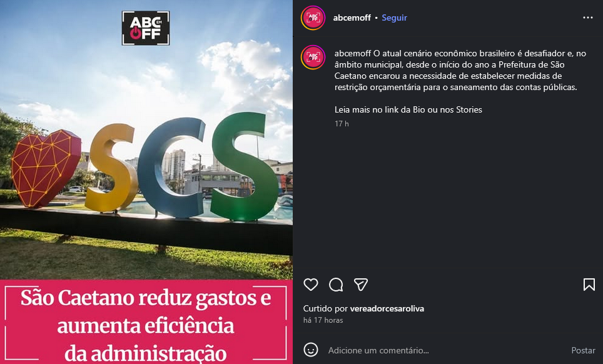The height and width of the screenshot is (364, 603).
Task: Submit the comment with Postar
Action: (583, 350)
